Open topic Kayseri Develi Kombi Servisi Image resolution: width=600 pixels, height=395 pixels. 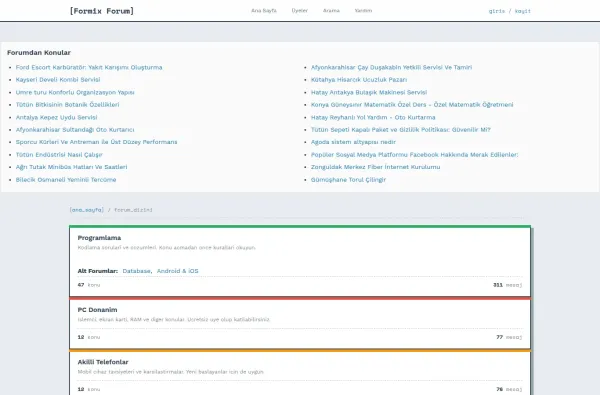(58, 80)
